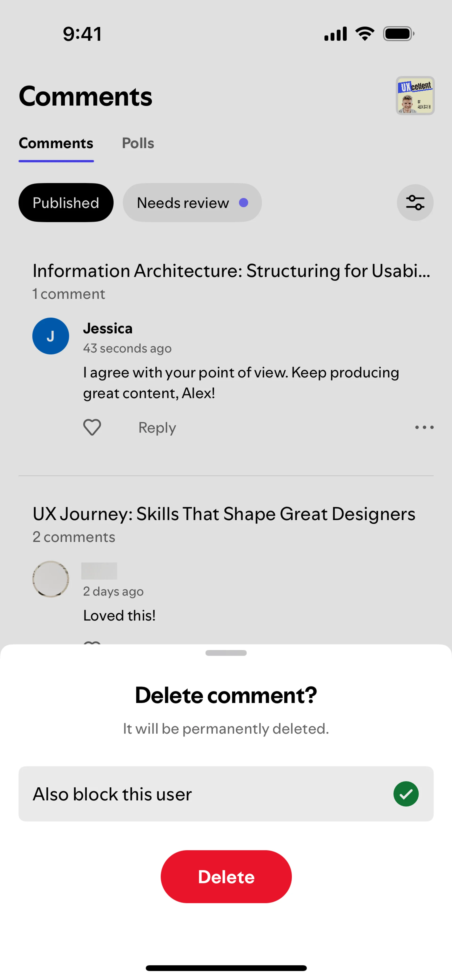Open the filter settings icon
The image size is (452, 980).
[415, 202]
